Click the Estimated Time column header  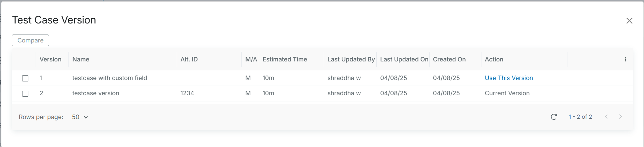[x=285, y=59]
